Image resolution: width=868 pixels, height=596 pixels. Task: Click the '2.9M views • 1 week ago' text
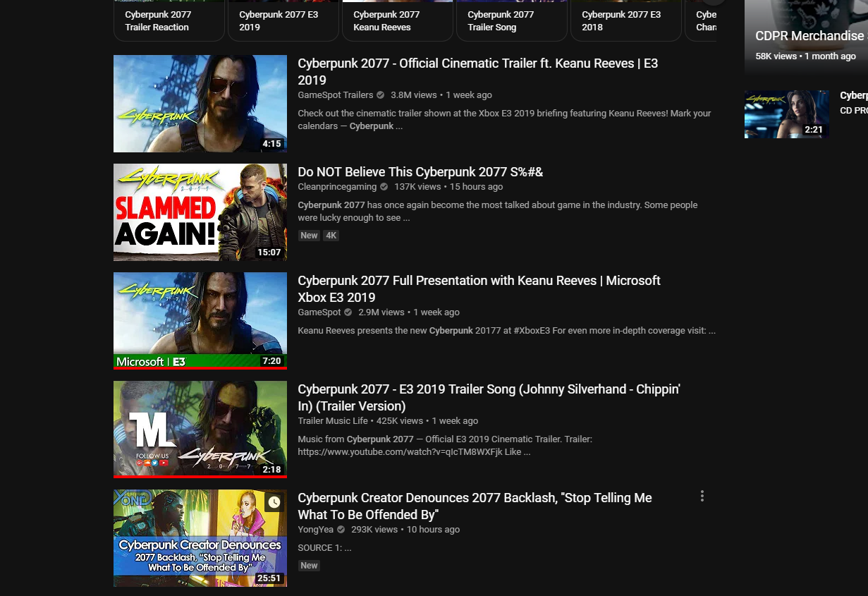pyautogui.click(x=409, y=312)
